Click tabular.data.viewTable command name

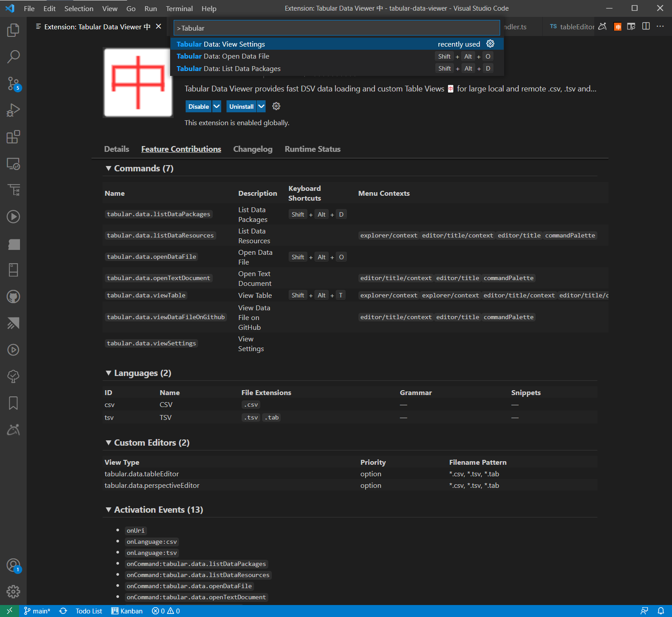tap(146, 295)
